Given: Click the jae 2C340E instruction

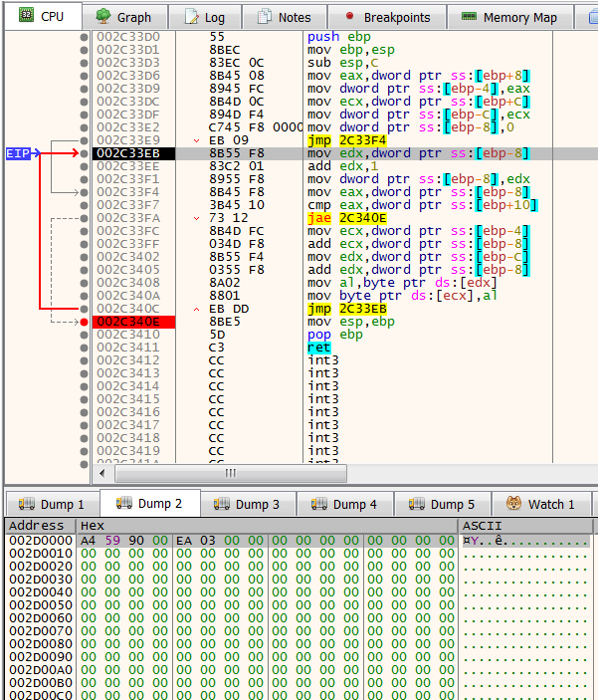Looking at the screenshot, I should point(346,218).
